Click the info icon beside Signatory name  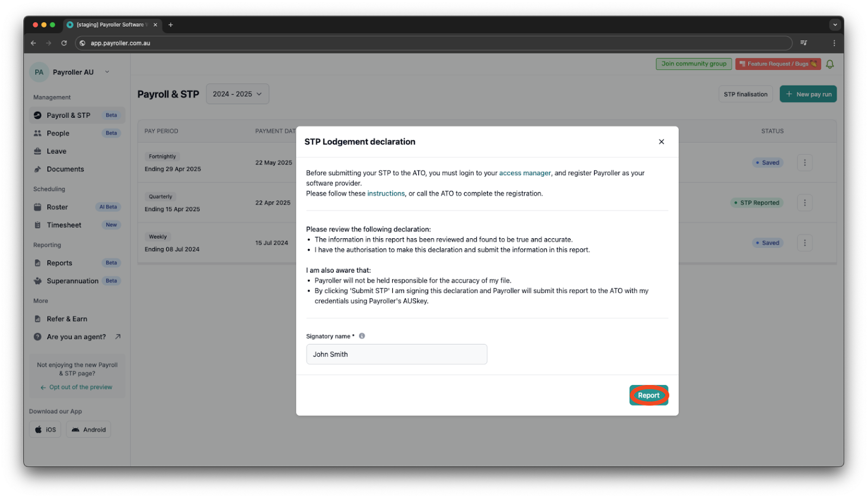click(x=362, y=336)
